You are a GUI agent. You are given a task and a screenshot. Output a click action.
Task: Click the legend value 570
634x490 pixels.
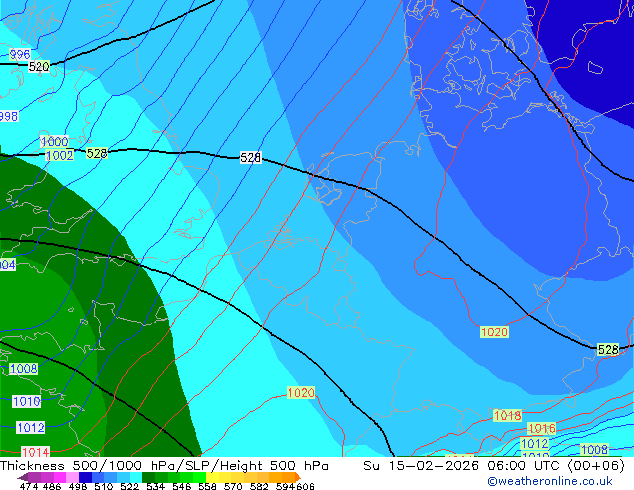233,486
